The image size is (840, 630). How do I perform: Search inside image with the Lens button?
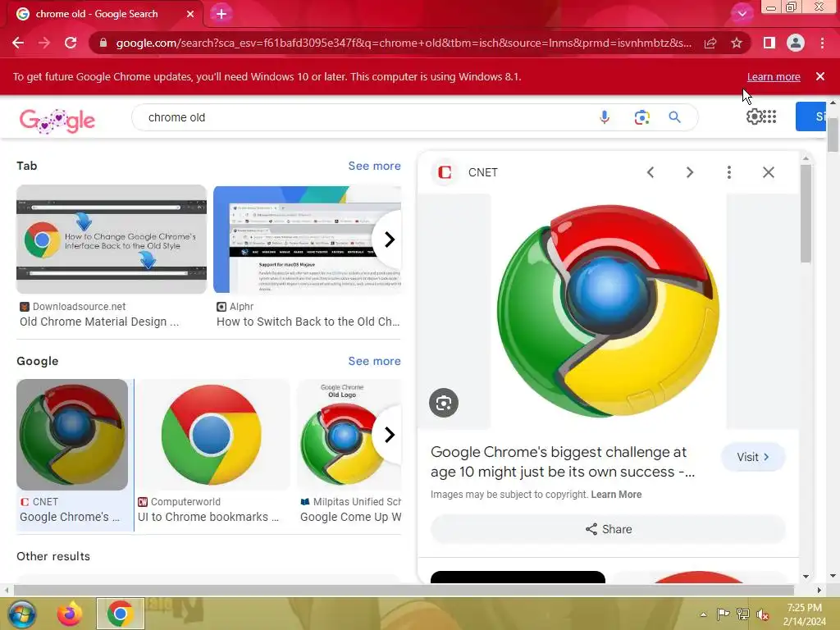[x=444, y=403]
